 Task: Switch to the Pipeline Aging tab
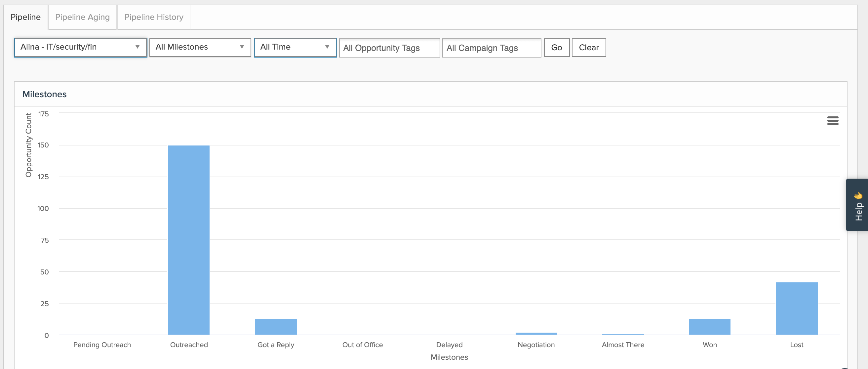[x=82, y=17]
